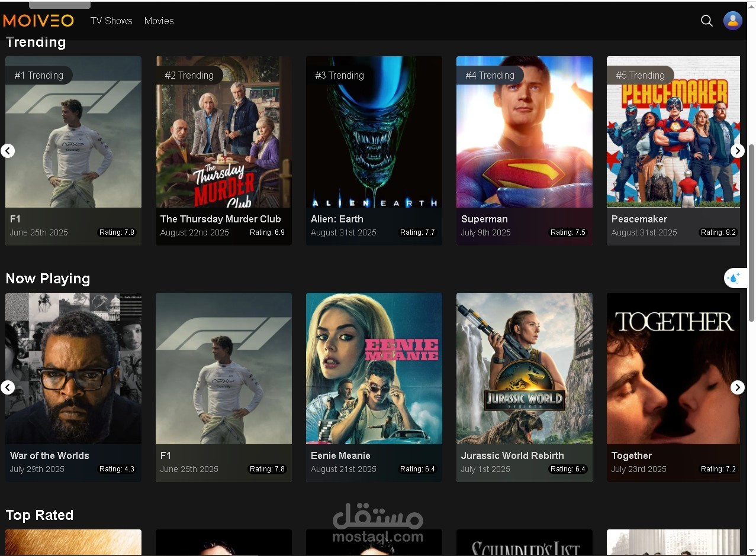Click the August 22nd 2025 release date
Image resolution: width=756 pixels, height=556 pixels.
pos(195,232)
